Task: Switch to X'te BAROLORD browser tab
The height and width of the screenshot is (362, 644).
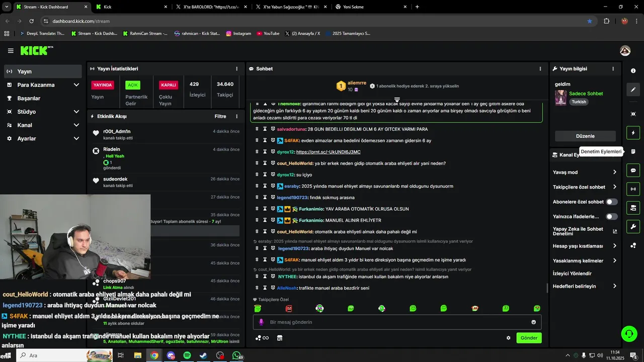Action: 211,7
